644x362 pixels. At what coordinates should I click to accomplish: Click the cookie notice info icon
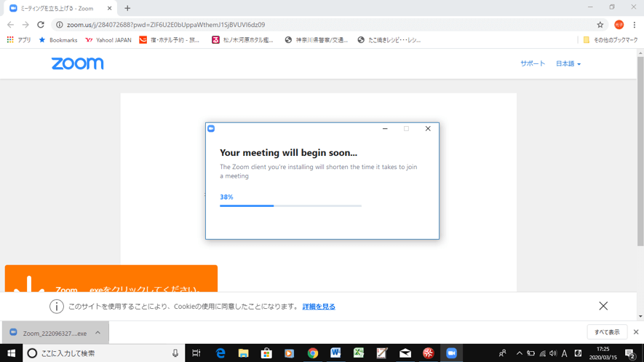(x=57, y=306)
